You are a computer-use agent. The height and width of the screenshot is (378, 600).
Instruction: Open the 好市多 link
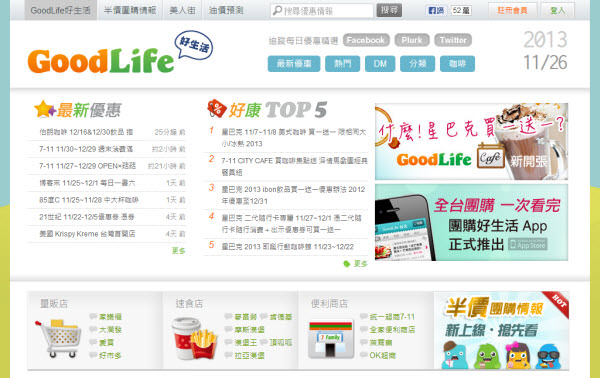(110, 355)
